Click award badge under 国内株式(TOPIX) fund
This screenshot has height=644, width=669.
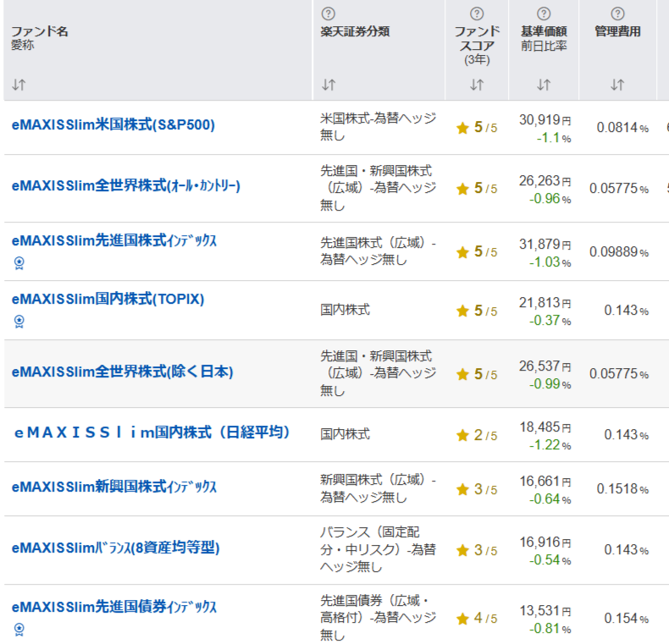pyautogui.click(x=19, y=321)
